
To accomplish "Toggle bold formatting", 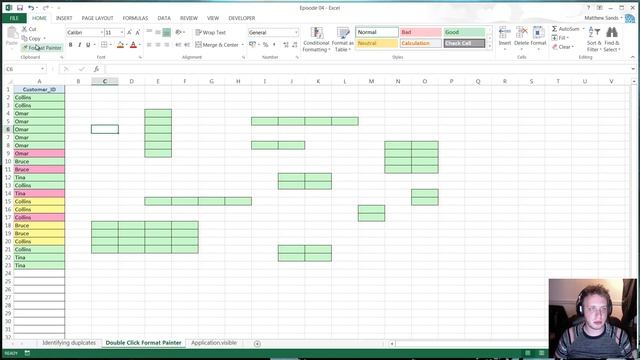I will [70, 44].
